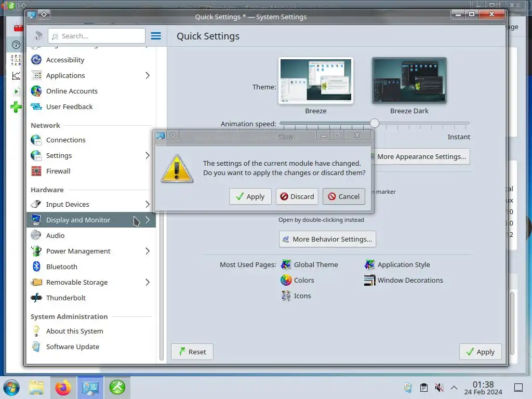The width and height of the screenshot is (532, 399).
Task: Open More Appearance Settings
Action: [x=421, y=156]
